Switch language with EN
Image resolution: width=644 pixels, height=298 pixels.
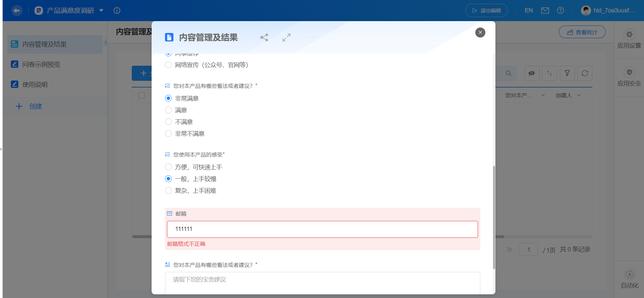529,10
